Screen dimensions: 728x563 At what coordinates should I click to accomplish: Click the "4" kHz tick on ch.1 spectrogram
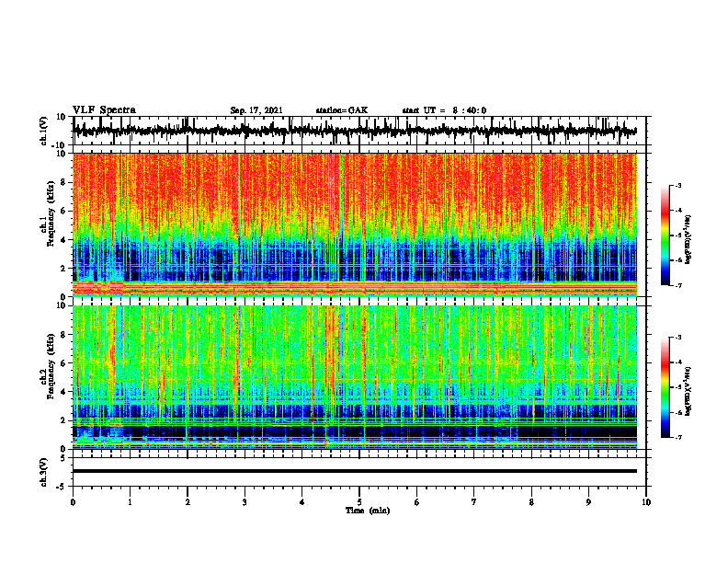[x=63, y=240]
